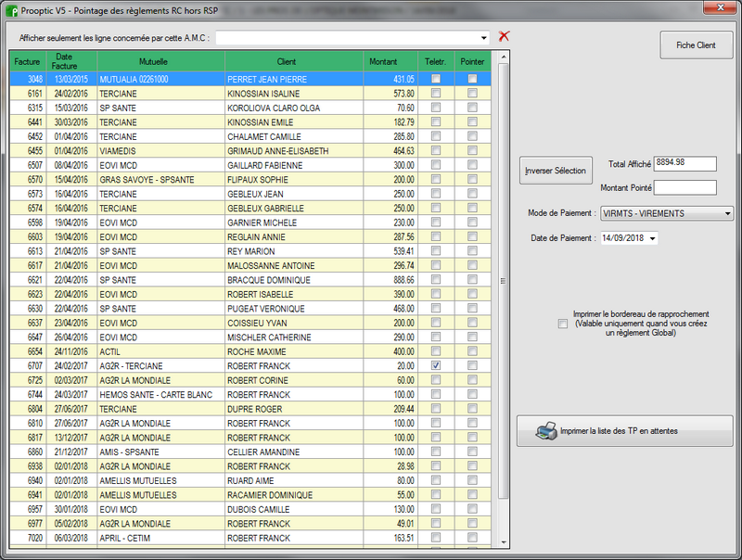Screen dimensions: 742x560
Task: Tick Pointer for invoice 7020
Action: pyautogui.click(x=472, y=538)
